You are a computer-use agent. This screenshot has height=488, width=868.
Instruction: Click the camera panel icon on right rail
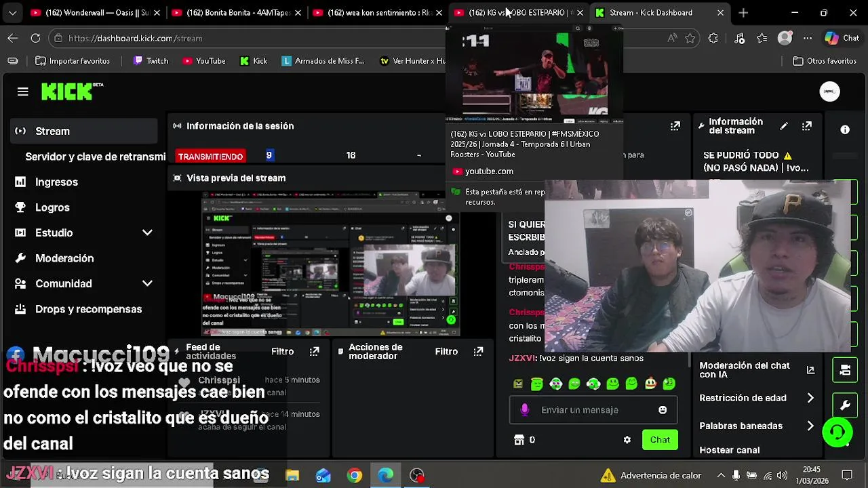[845, 370]
